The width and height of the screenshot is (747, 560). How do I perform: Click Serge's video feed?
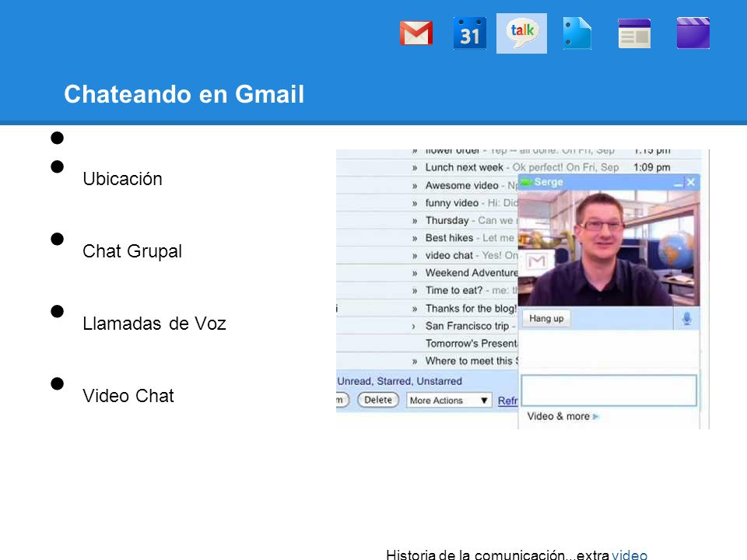[x=608, y=247]
